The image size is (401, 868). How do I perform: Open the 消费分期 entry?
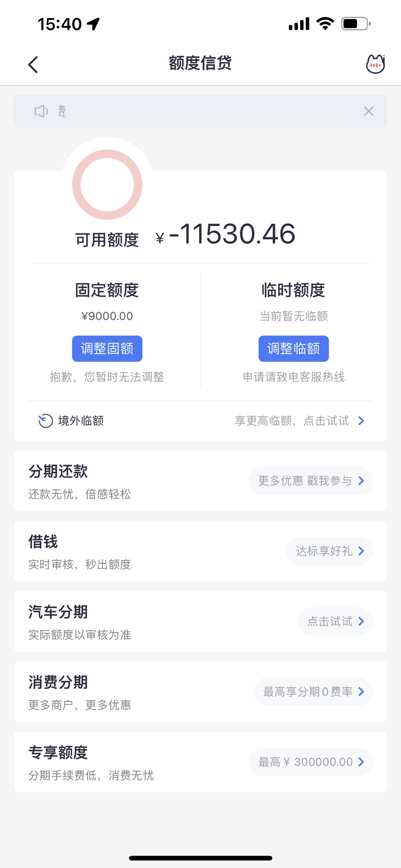(200, 692)
